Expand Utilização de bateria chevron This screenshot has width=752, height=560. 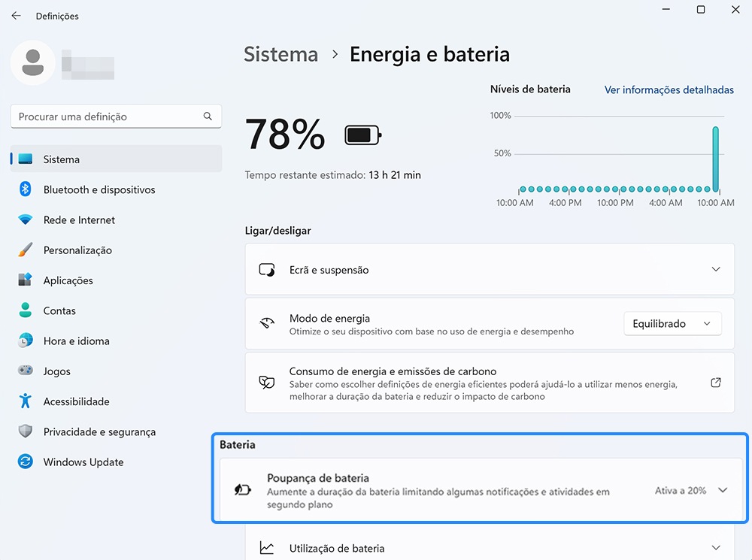tap(716, 547)
